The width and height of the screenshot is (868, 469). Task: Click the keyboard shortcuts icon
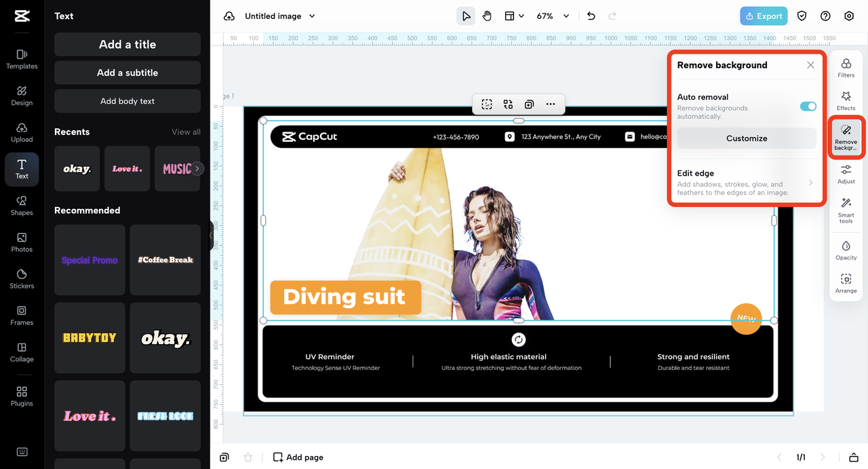tap(22, 452)
